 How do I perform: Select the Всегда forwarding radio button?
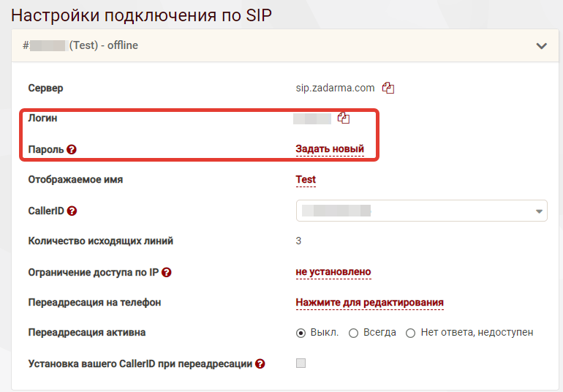point(353,333)
